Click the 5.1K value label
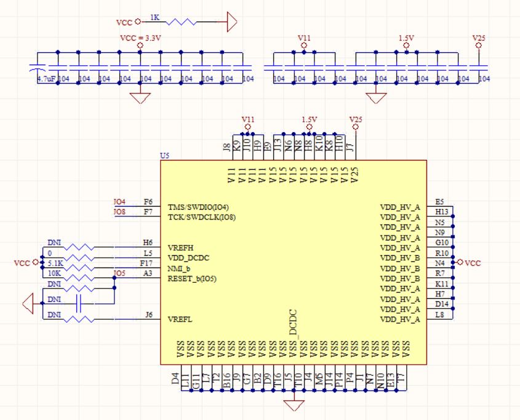This screenshot has width=520, height=420. tap(55, 263)
